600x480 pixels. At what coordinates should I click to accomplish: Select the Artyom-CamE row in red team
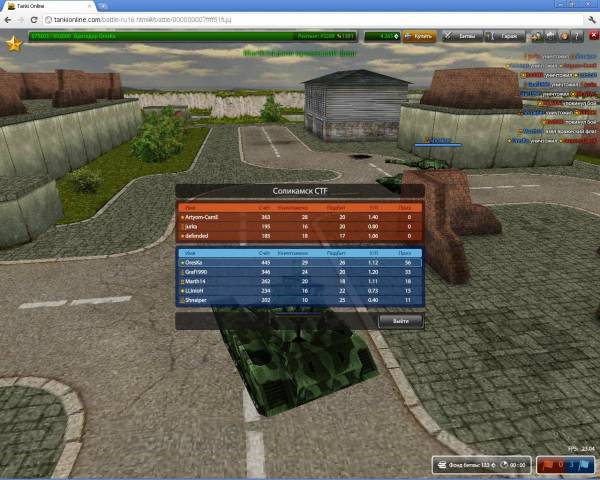point(300,217)
